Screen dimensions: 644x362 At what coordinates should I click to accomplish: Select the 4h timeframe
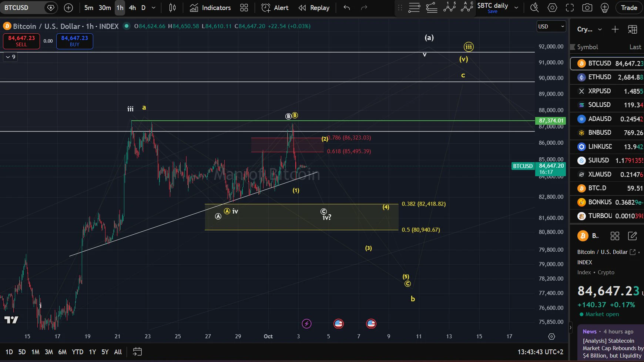(x=132, y=8)
